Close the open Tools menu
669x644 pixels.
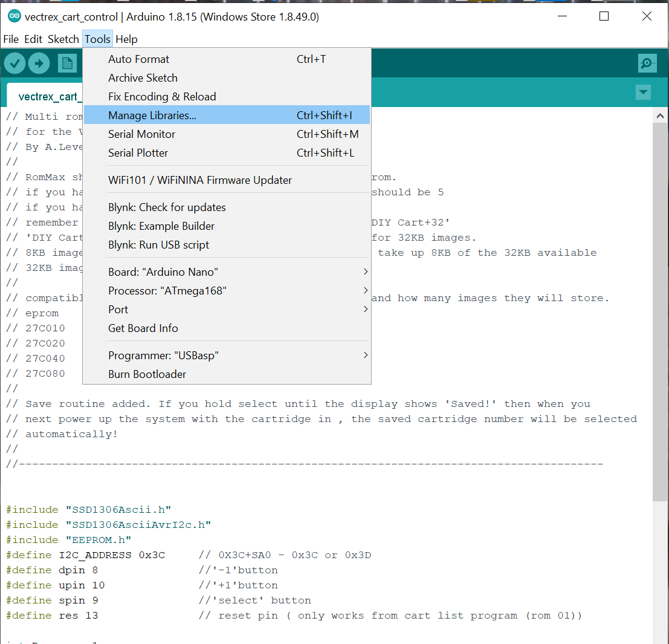[97, 39]
